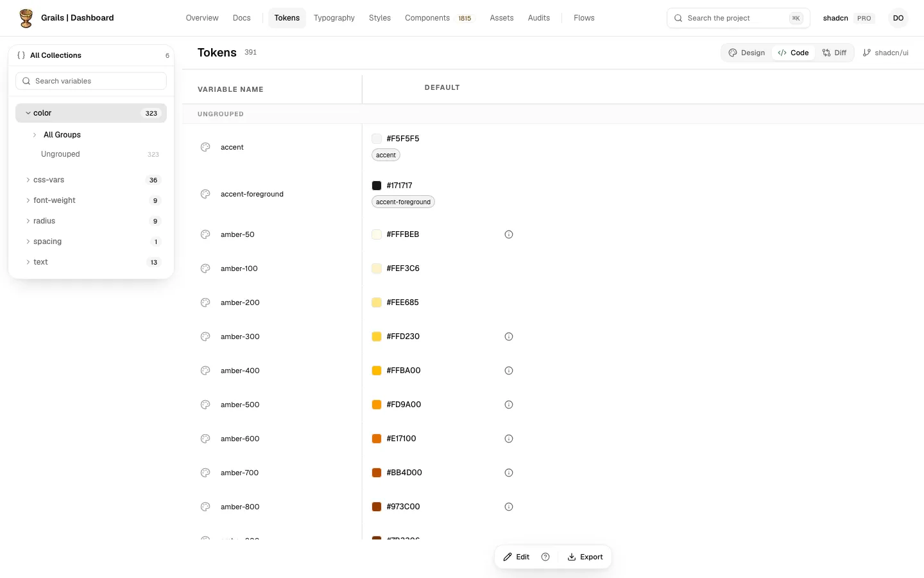Click the magnifier icon in project search
This screenshot has width=924, height=578.
(x=678, y=18)
